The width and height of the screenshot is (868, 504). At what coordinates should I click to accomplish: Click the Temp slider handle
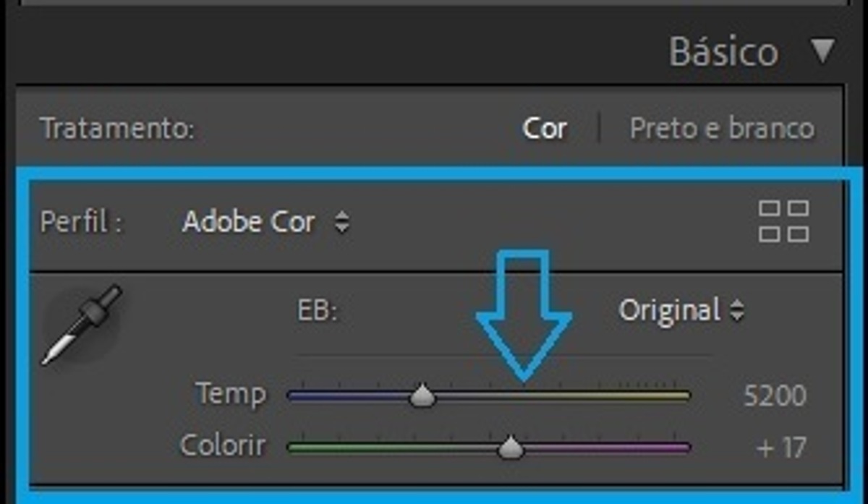[x=422, y=396]
